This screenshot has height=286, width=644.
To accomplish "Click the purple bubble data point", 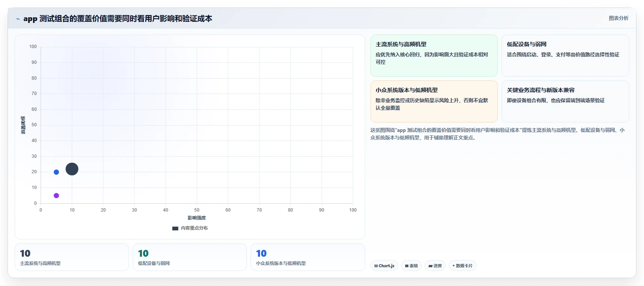I will [56, 195].
